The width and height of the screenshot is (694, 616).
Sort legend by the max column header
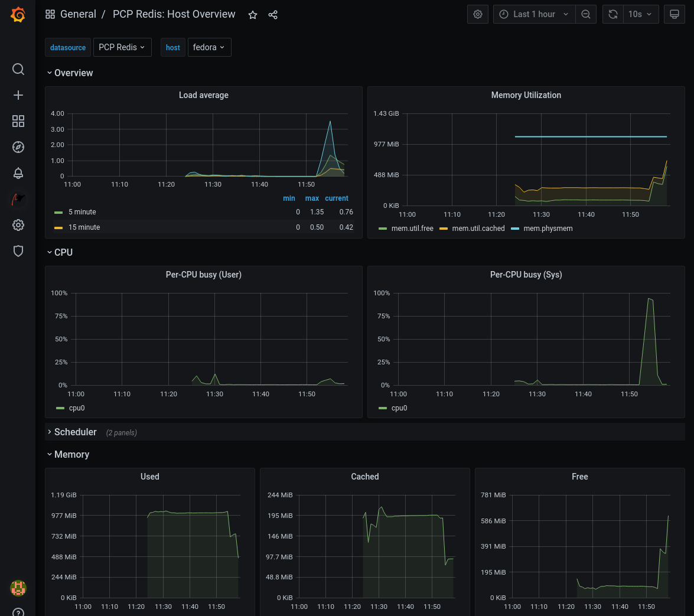coord(312,198)
